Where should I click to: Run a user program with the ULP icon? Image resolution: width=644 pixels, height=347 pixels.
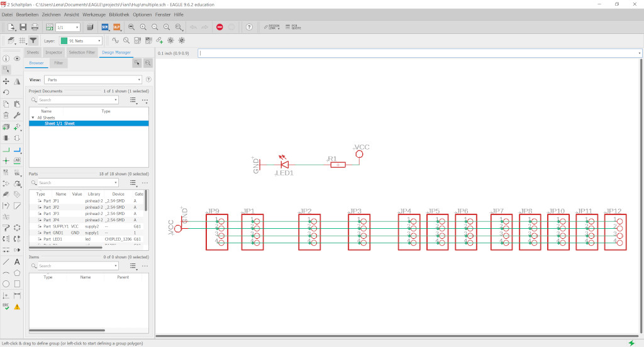point(116,27)
